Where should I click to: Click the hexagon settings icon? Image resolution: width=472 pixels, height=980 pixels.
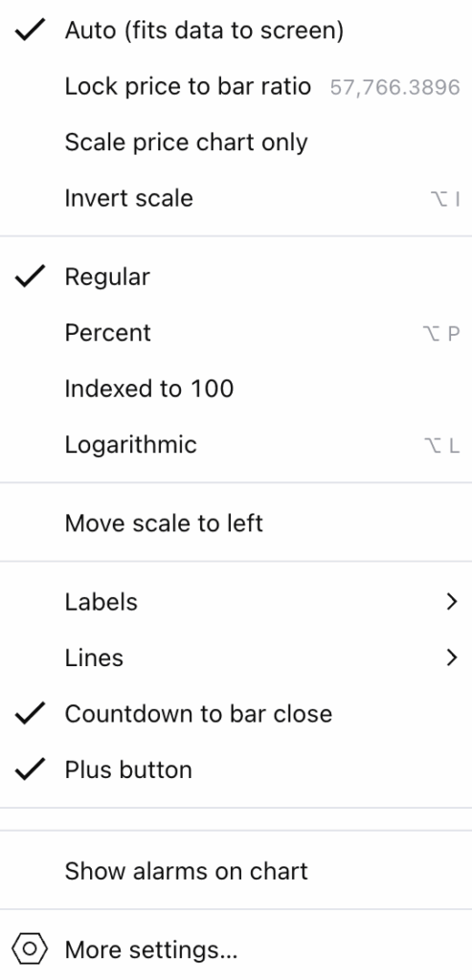point(30,950)
